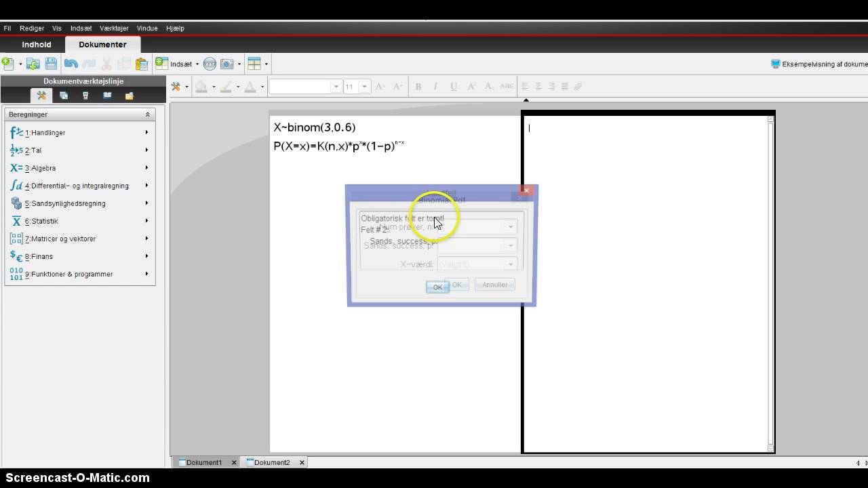Click the scissors cut icon

coord(106,64)
